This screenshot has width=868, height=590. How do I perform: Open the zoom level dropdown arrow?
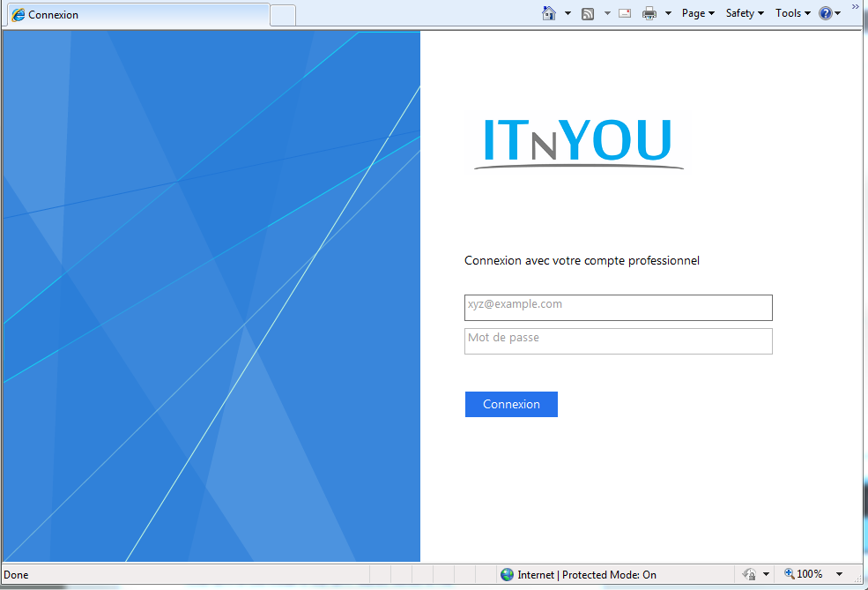pos(839,574)
